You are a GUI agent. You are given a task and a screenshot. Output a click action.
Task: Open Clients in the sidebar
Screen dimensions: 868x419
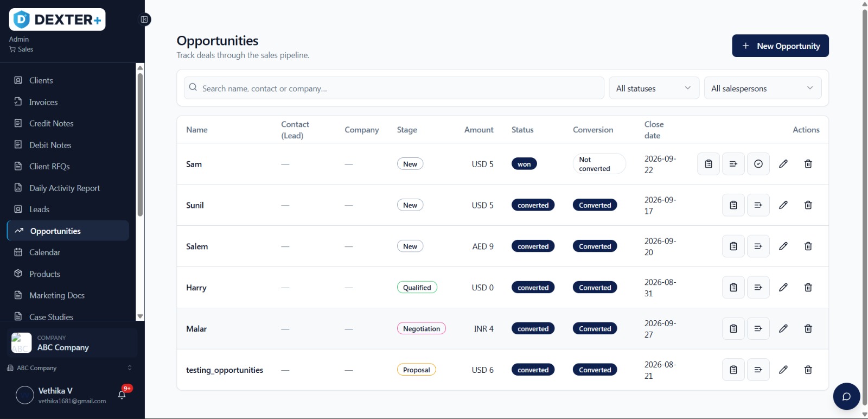[x=68, y=80]
